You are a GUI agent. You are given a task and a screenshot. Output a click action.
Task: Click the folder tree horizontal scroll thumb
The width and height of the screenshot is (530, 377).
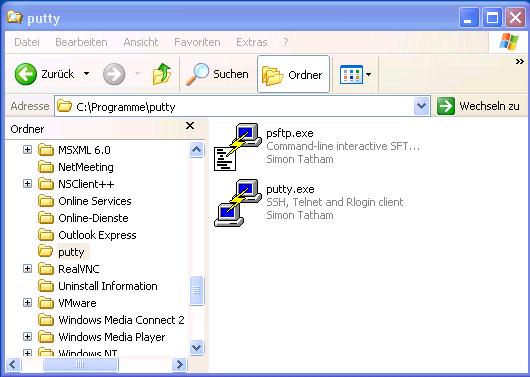[80, 364]
